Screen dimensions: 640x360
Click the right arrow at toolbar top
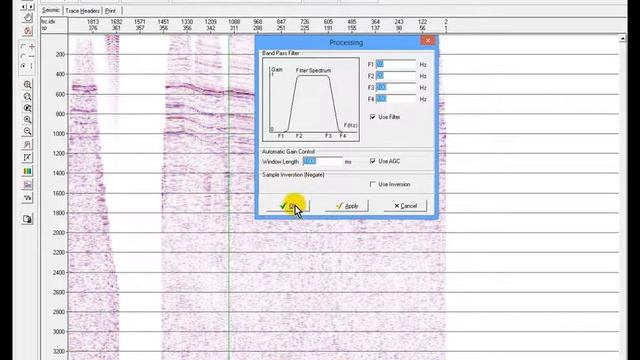click(31, 7)
